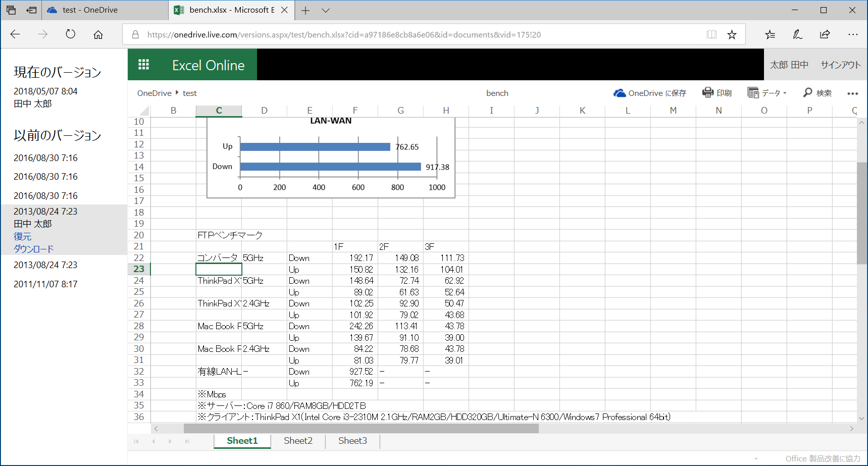Go to the previous sheet navigation arrow
This screenshot has width=868, height=466.
[154, 441]
